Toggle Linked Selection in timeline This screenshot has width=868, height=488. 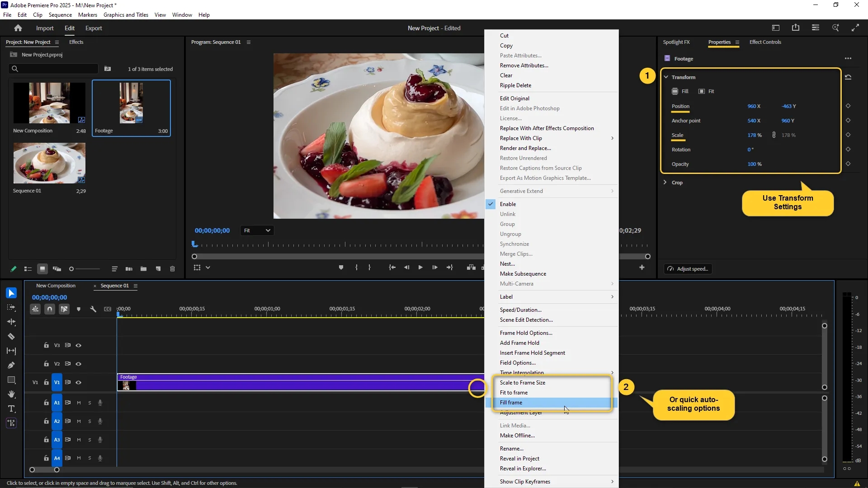click(x=64, y=310)
